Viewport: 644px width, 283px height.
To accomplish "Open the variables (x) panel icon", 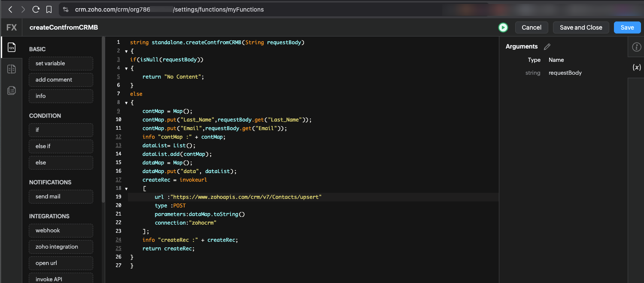I will 637,67.
